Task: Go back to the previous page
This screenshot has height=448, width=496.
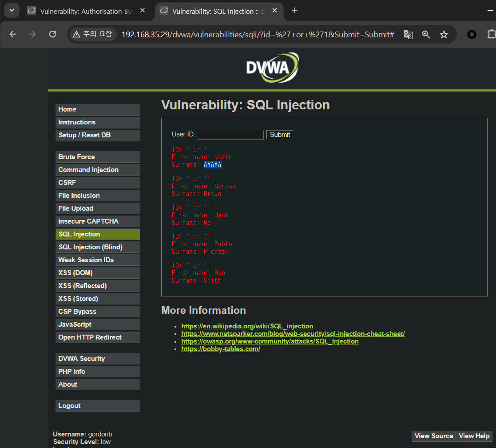Action: tap(12, 34)
